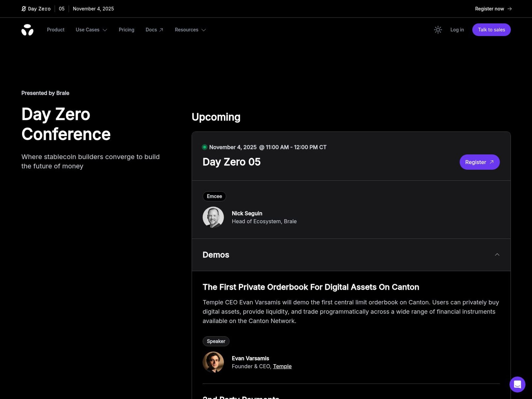
Task: Open the Temple link under Evan Varsamis
Action: [x=282, y=366]
